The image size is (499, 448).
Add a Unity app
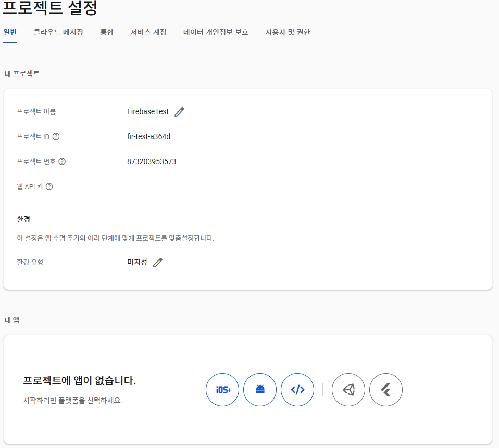click(348, 390)
